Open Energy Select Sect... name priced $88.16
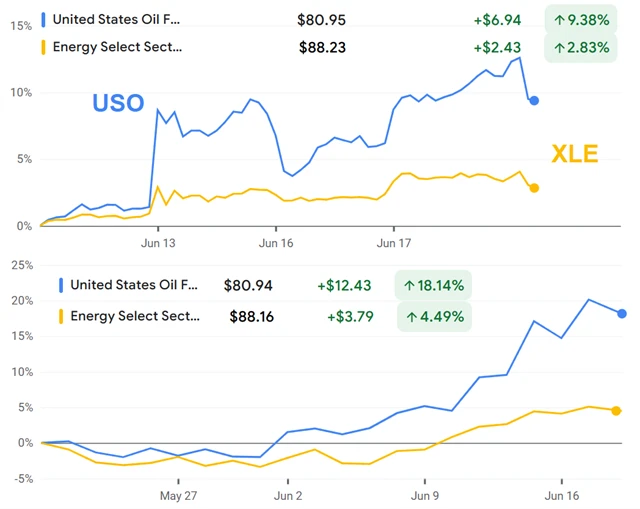640x509 pixels. [x=135, y=316]
